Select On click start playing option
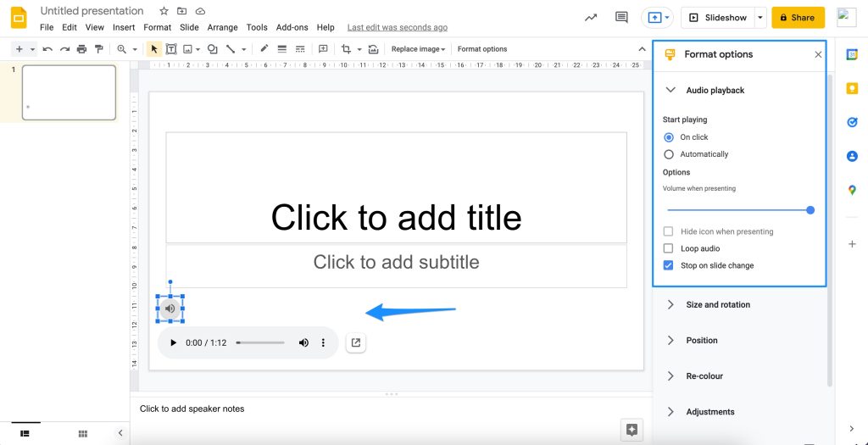The image size is (868, 445). (x=669, y=137)
